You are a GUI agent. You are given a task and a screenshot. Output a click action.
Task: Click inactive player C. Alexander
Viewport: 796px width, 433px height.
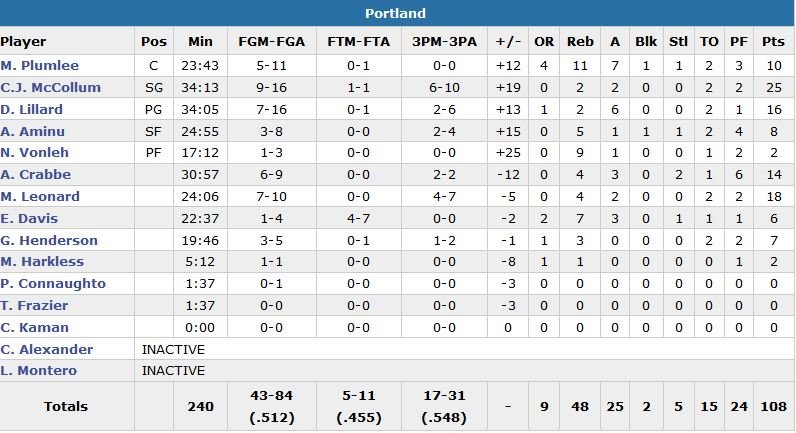coord(47,350)
